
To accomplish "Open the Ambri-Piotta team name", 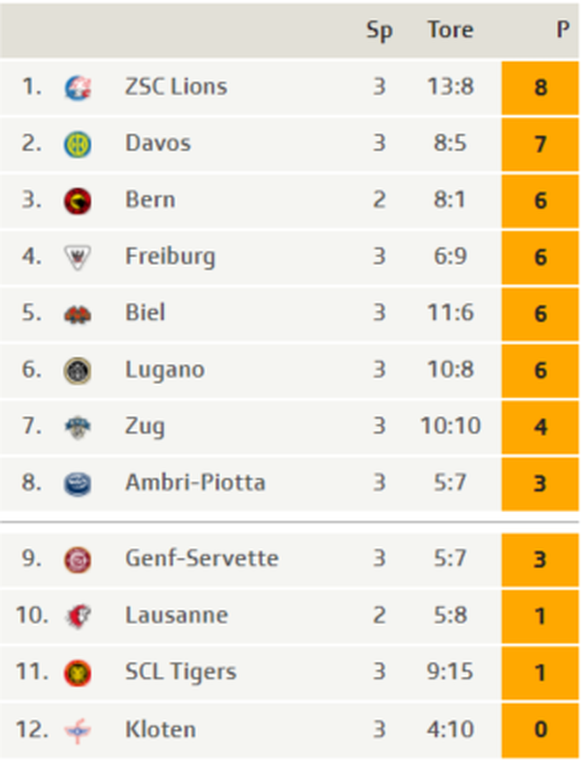I will click(x=195, y=482).
